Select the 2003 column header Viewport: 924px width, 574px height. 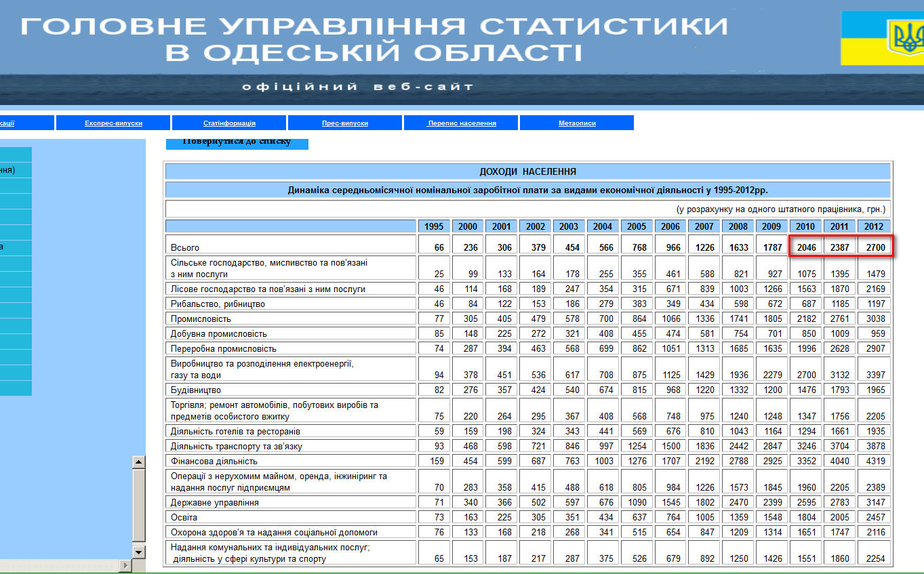(x=569, y=226)
